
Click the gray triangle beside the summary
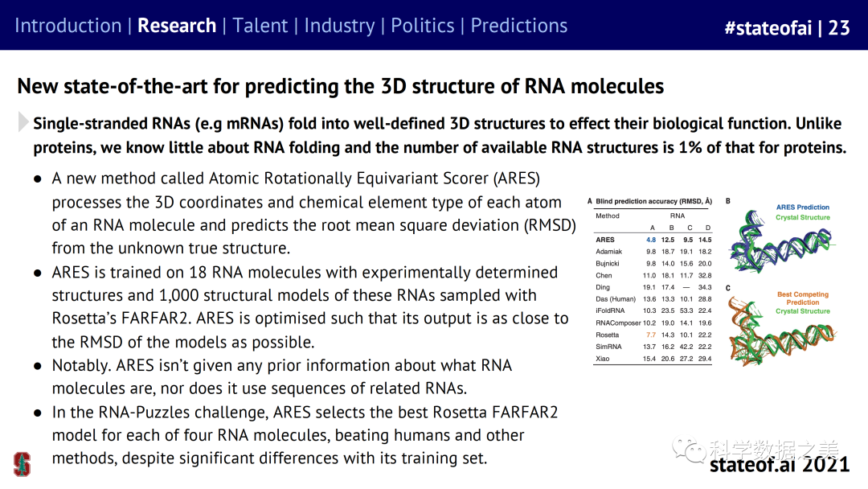click(23, 122)
